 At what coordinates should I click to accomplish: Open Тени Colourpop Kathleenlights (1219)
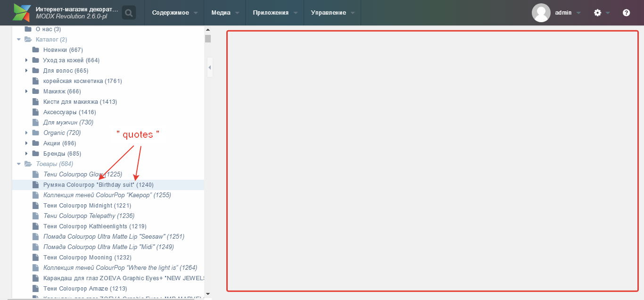[x=95, y=226]
